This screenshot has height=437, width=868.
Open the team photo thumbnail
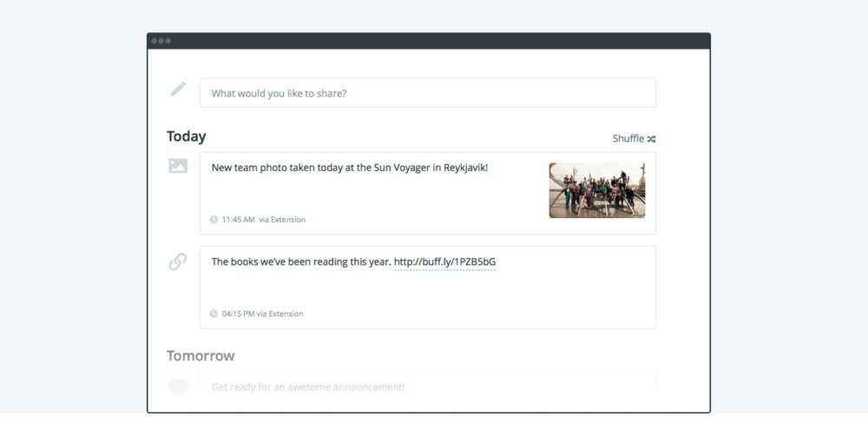point(596,190)
